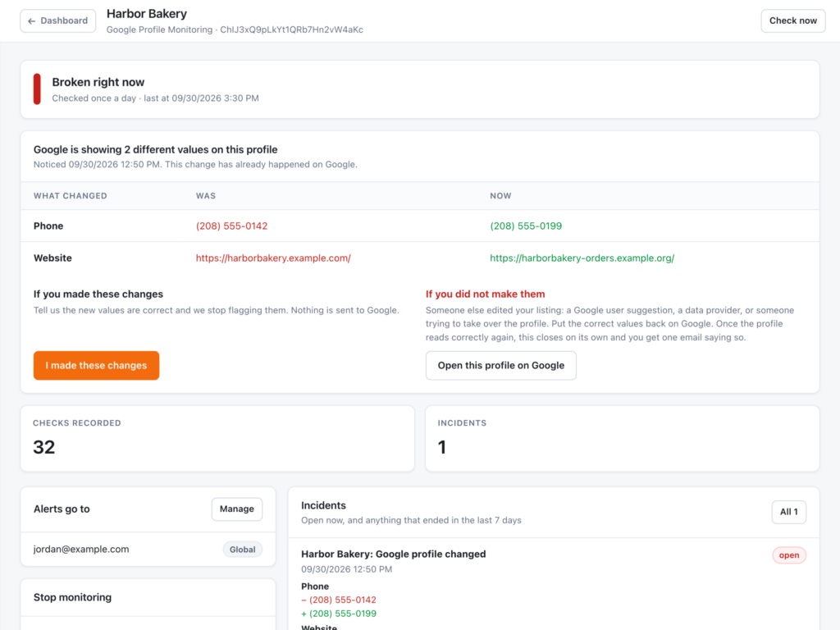840x630 pixels.
Task: Click the old phone number (208) 555-0142
Action: (x=231, y=226)
